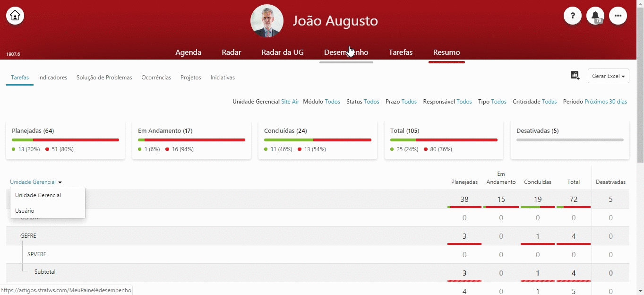The height and width of the screenshot is (295, 644).
Task: Switch to the Indicadores sub-tab
Action: point(53,78)
